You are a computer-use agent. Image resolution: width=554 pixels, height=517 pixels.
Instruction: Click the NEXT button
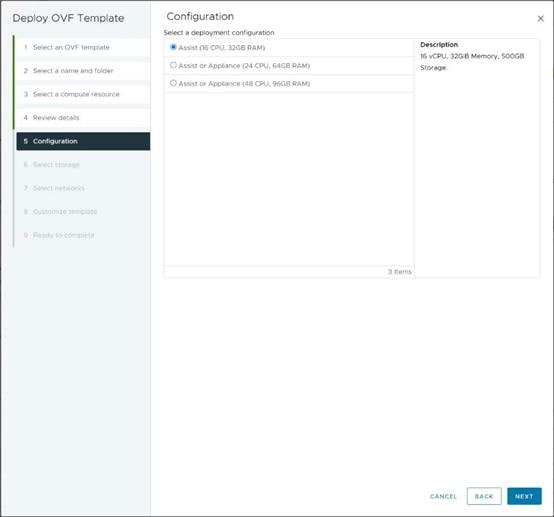click(524, 496)
